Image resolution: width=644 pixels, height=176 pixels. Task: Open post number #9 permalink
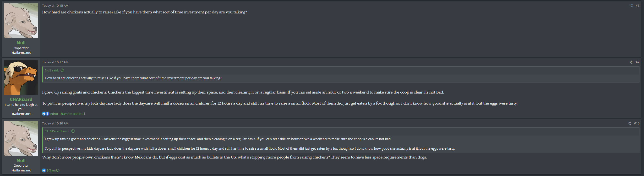coord(638,62)
